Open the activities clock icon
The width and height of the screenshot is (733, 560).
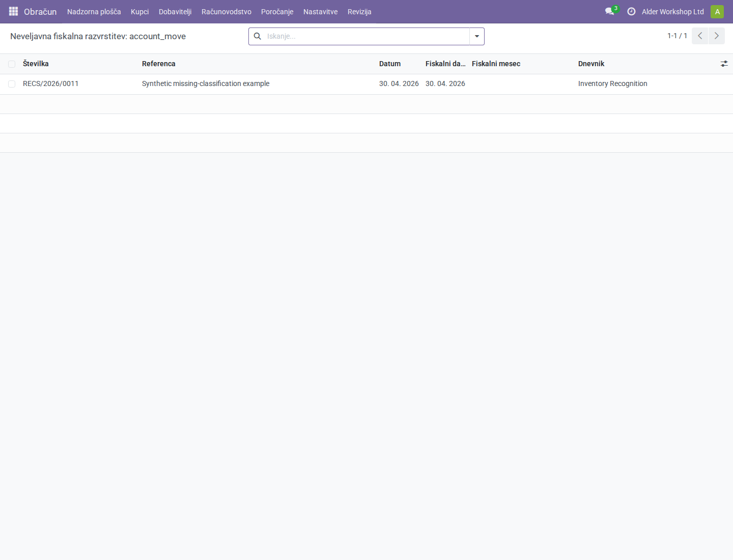click(x=631, y=11)
